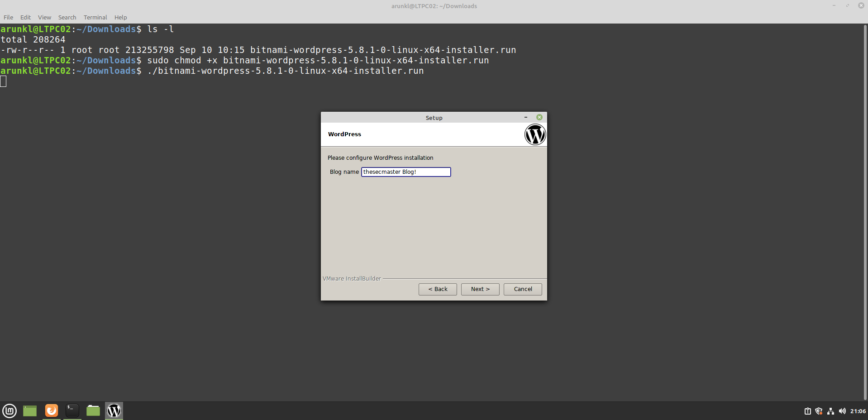Click the WordPress heading in Setup dialog
868x420 pixels.
tap(345, 134)
